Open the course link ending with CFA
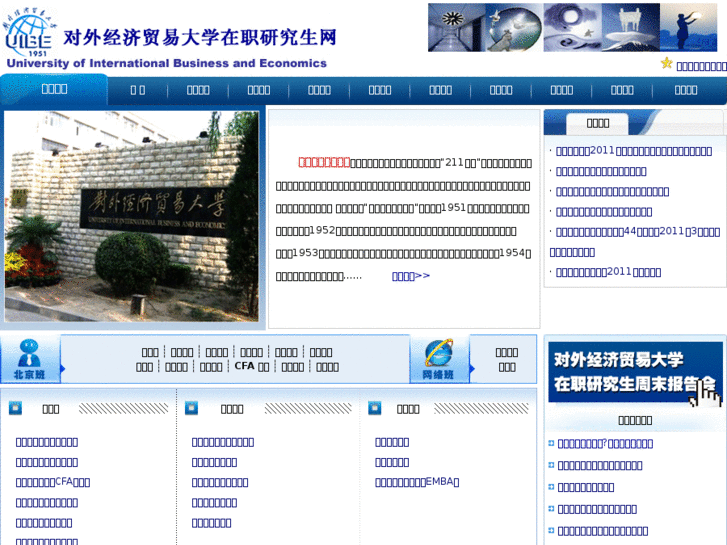This screenshot has height=545, width=727. click(53, 482)
